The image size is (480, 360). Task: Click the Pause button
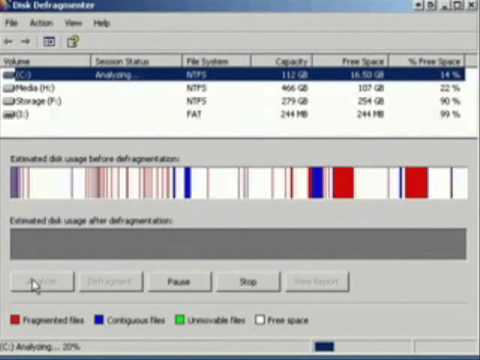(x=179, y=282)
